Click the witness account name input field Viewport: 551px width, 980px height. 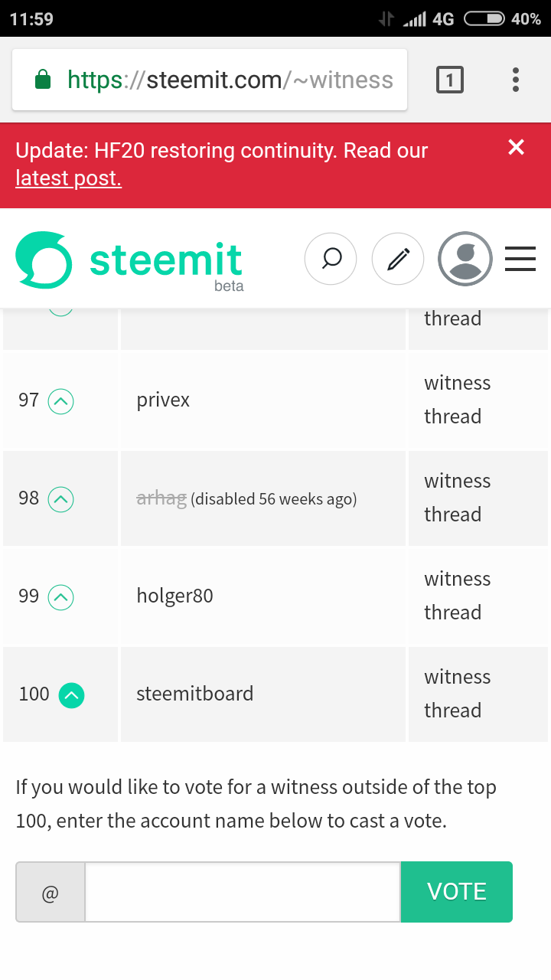tap(242, 892)
